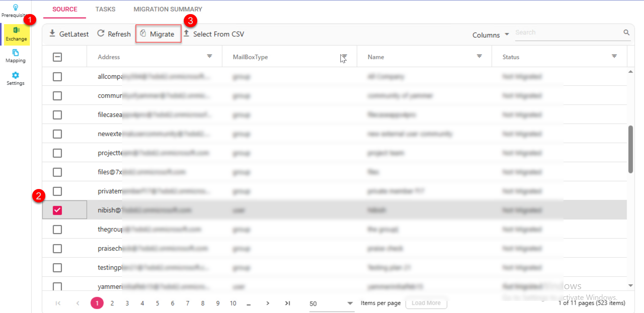This screenshot has width=644, height=313.
Task: Click the GetLatest download icon
Action: click(53, 34)
